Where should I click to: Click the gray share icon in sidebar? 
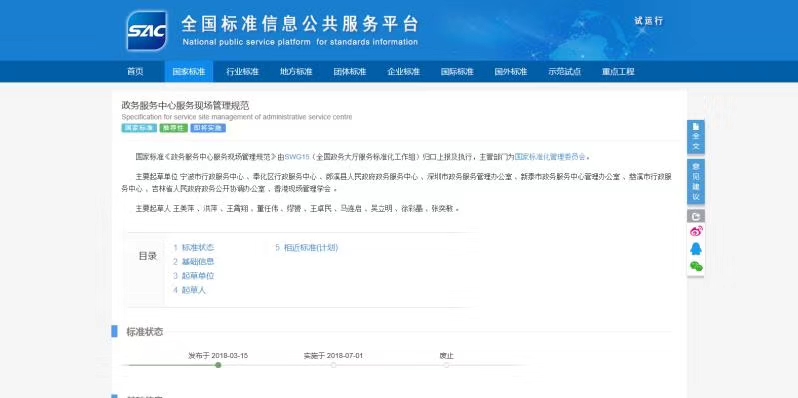click(x=696, y=216)
